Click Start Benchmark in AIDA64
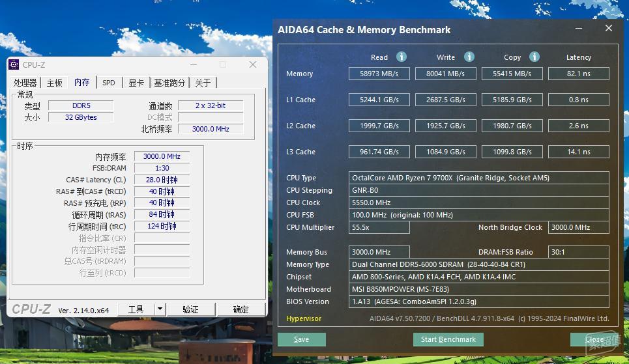 tap(448, 339)
